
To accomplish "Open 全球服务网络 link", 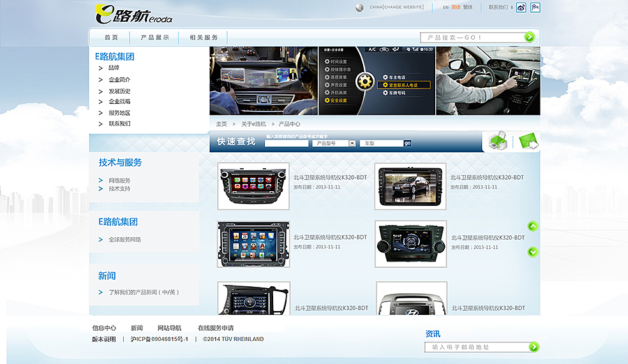I will point(124,240).
